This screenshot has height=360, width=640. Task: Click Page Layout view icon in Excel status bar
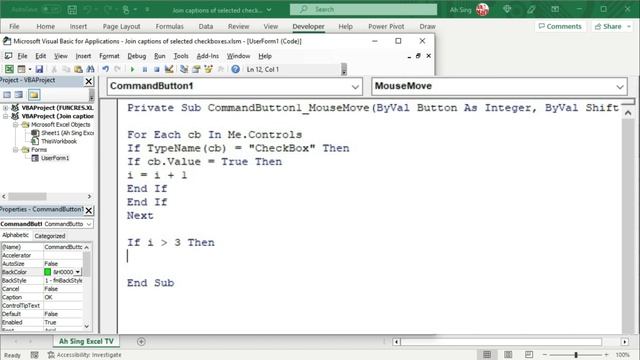point(508,354)
